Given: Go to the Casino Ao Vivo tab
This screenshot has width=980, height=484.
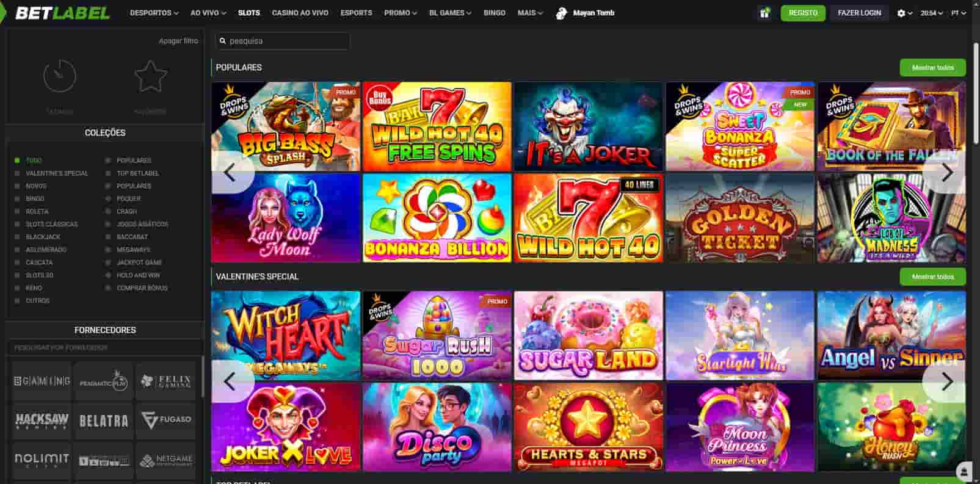Looking at the screenshot, I should coord(300,13).
